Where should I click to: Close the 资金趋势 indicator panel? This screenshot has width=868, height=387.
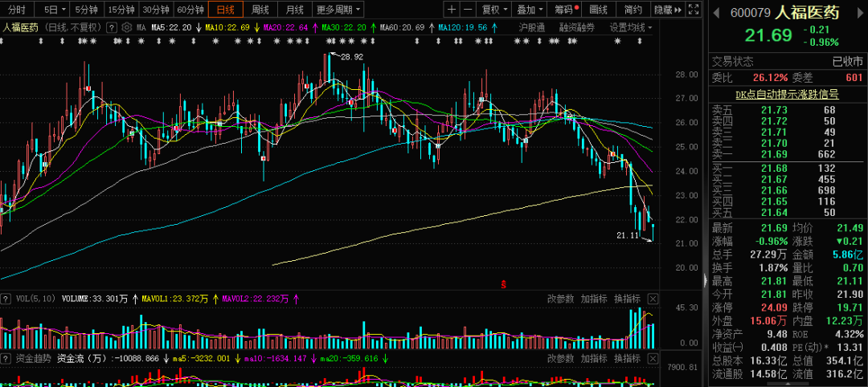[653, 358]
